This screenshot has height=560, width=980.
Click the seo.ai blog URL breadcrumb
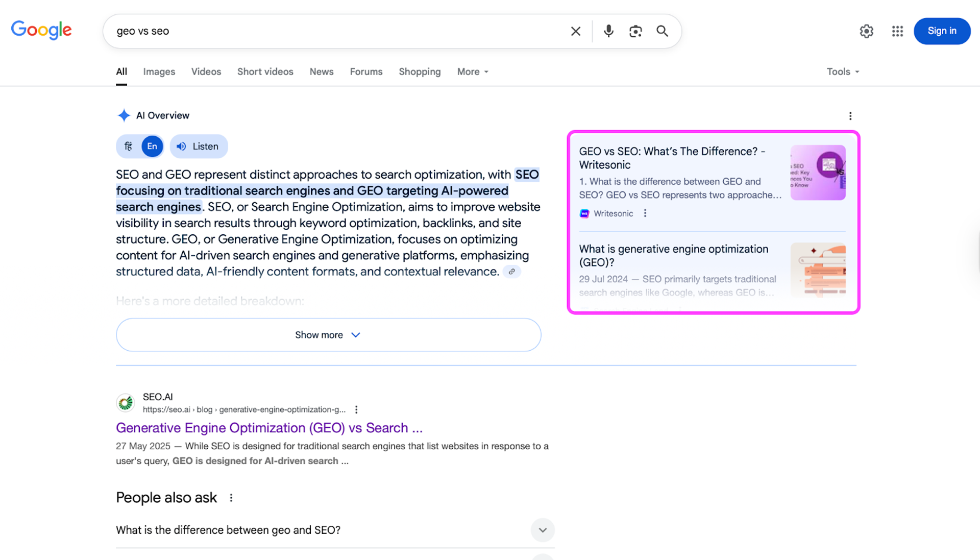click(x=244, y=409)
